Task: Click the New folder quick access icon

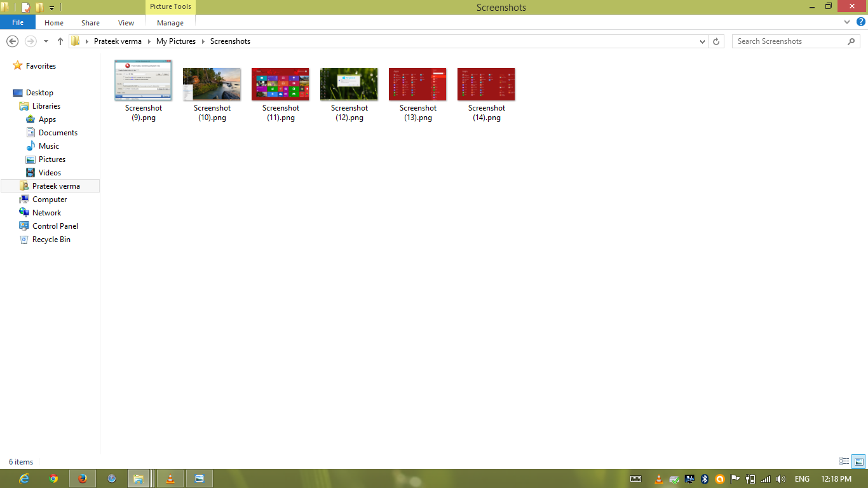Action: [x=39, y=8]
